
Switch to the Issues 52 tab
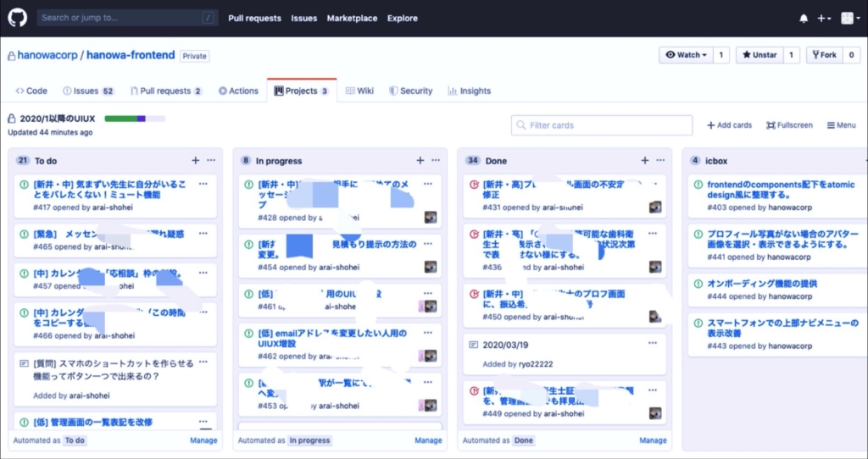88,91
